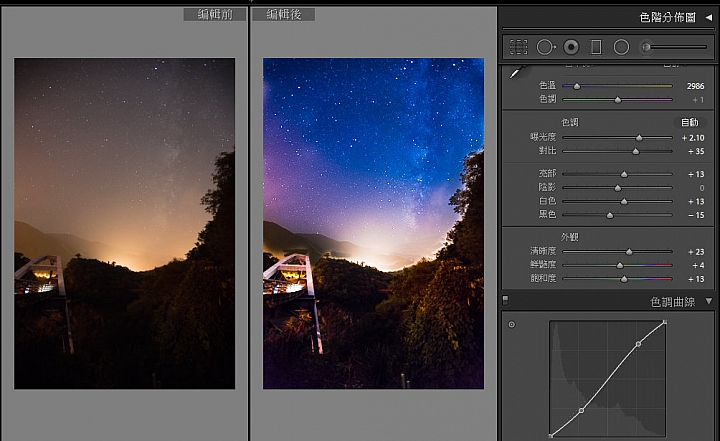Screen dimensions: 720x441
Task: Click the exposure value +2.10
Action: (693, 138)
